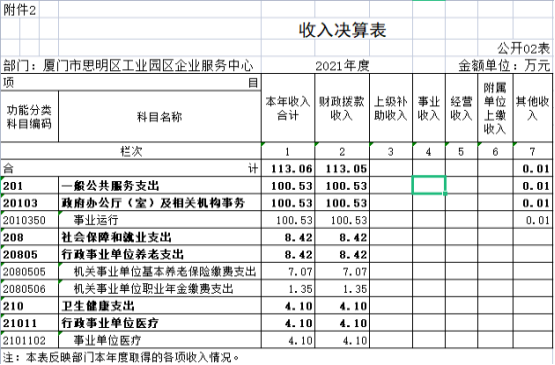555x365 pixels.
Task: Click the 功能分类科目编码 header cell
Action: coord(29,117)
